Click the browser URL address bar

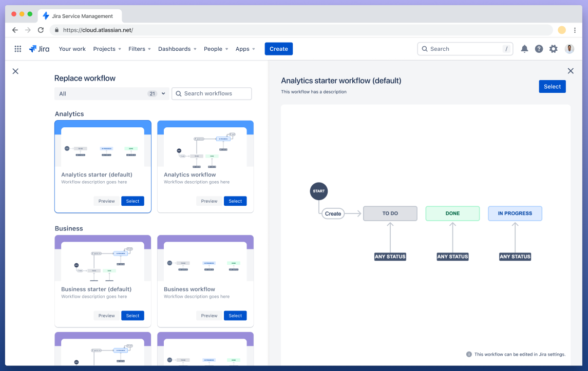(x=301, y=30)
